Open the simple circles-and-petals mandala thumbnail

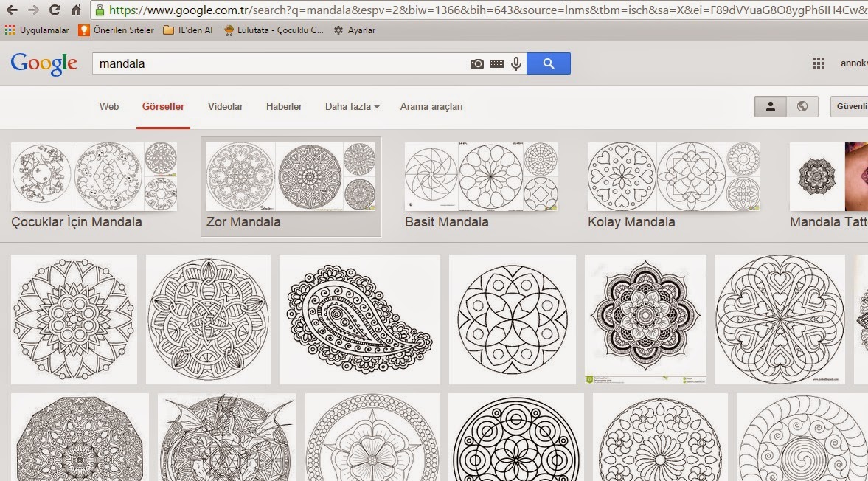point(513,319)
